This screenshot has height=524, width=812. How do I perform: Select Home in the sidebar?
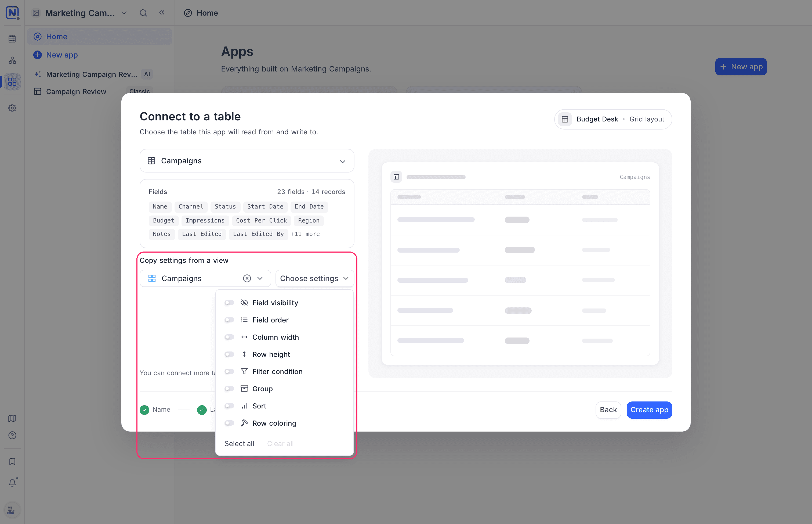point(100,36)
